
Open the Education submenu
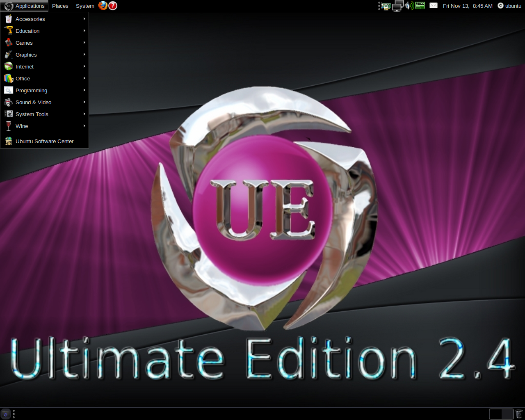pos(45,31)
